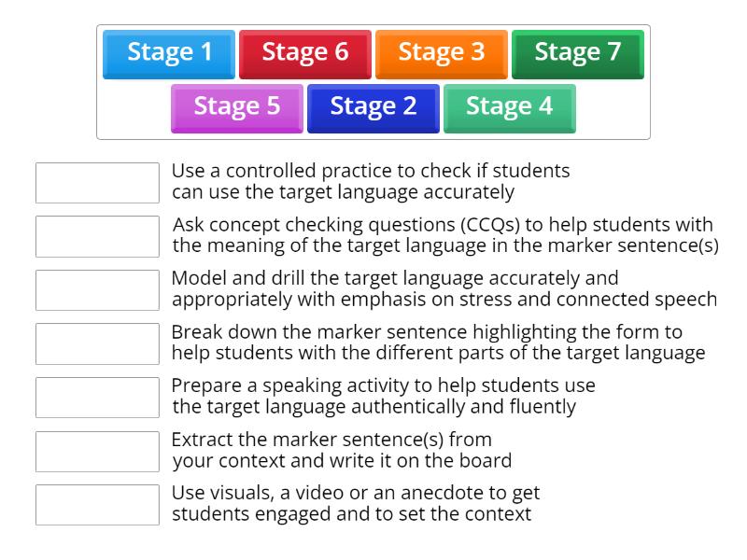Click the answer box next to extracting the marker sentence
Screen dimensions: 747x560
[96, 450]
